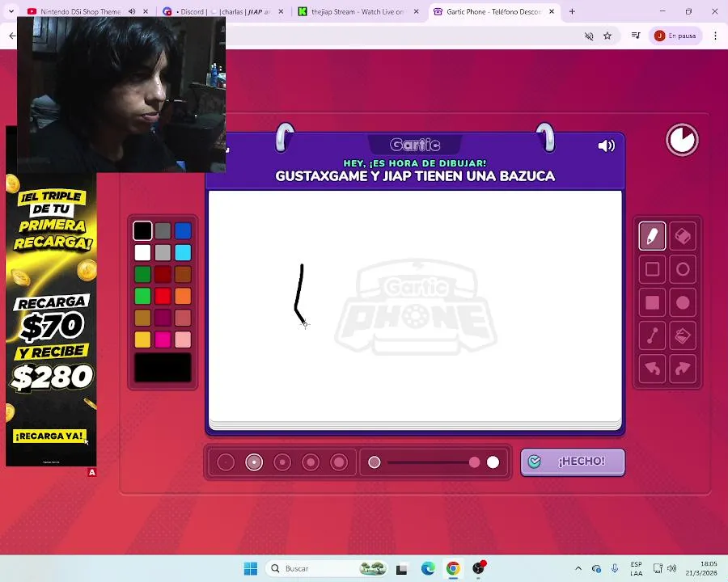Open Microsoft Edge from the taskbar
The image size is (728, 582).
click(428, 568)
